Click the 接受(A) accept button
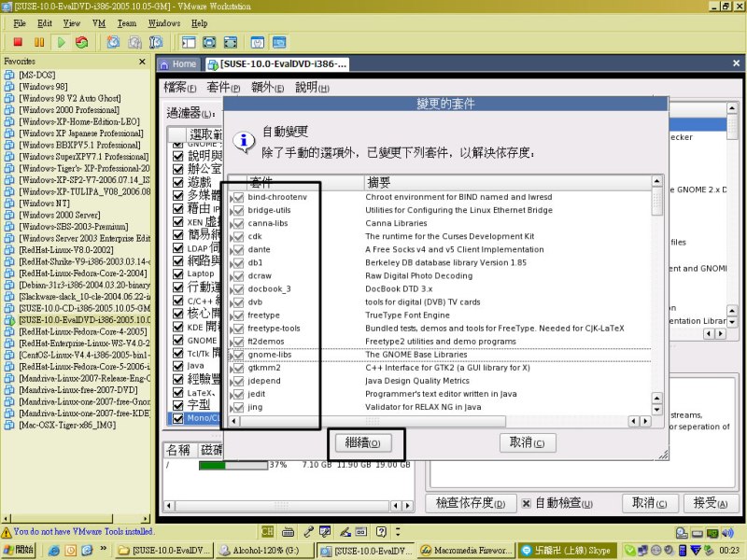The image size is (747, 560). coord(711,503)
